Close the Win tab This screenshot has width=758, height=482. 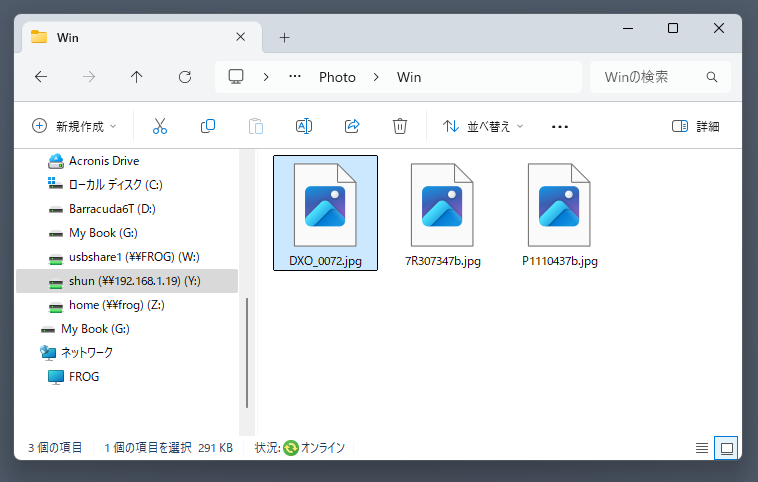(x=240, y=37)
